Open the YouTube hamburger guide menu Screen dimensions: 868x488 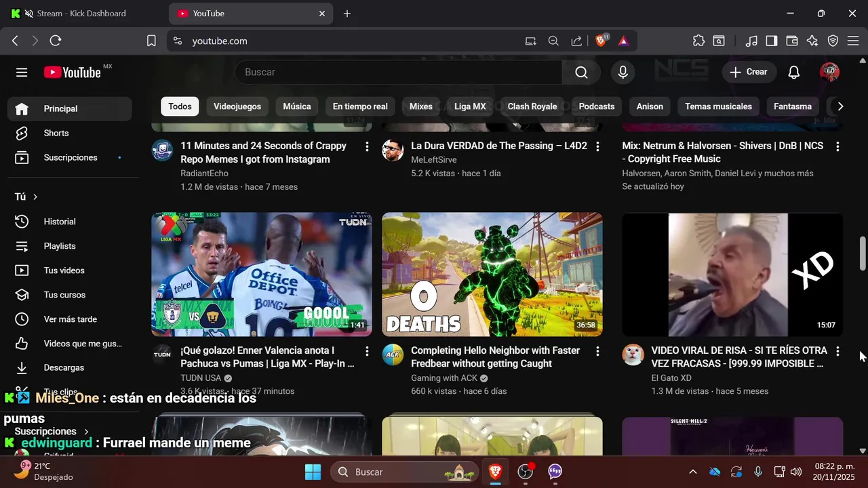click(x=22, y=72)
